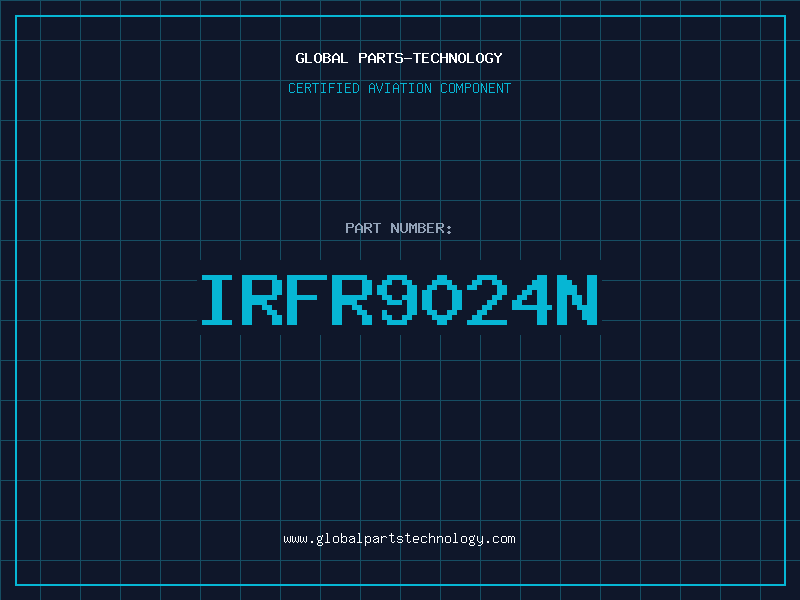This screenshot has height=600, width=800.
Task: Click the GLOBAL PARTS-TECHNOLOGY header title
Action: coord(400,58)
